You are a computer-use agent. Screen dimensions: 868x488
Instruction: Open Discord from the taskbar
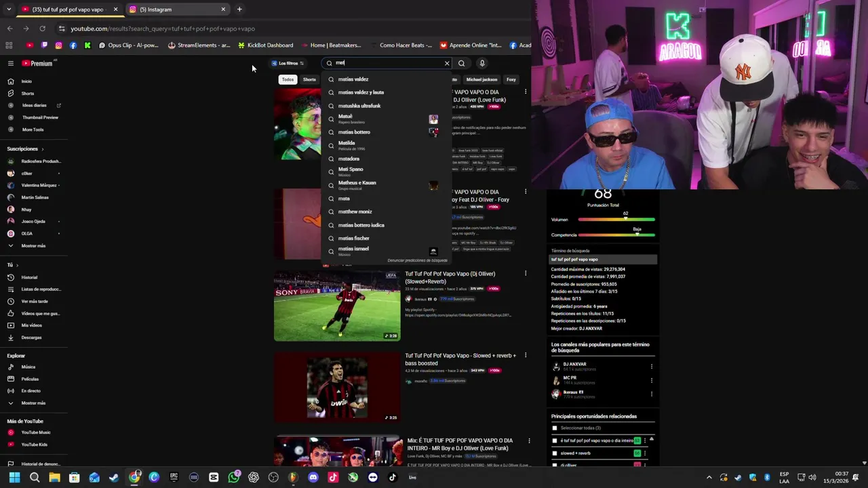click(x=313, y=477)
